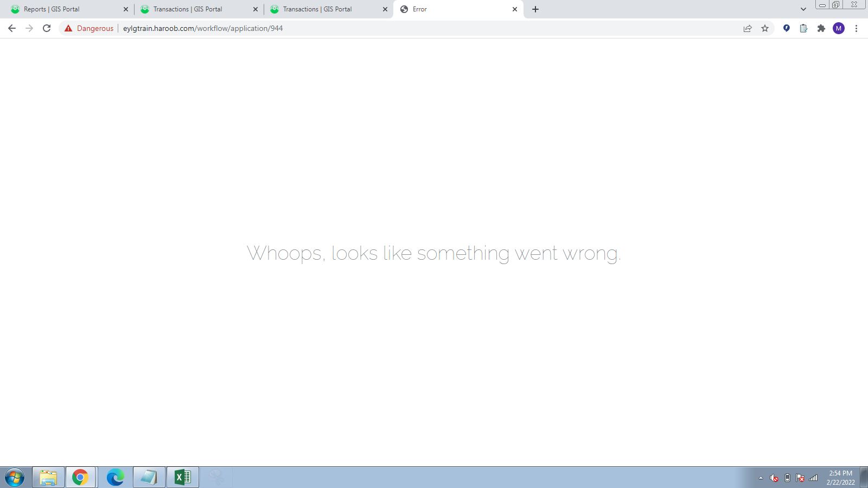Go back to the previous page

(12, 28)
